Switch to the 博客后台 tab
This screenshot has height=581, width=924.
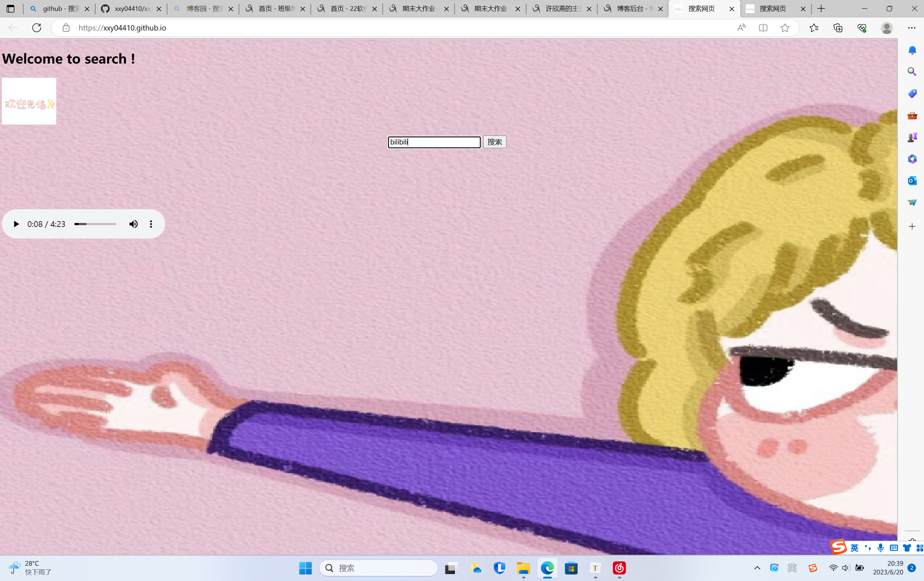pos(632,8)
